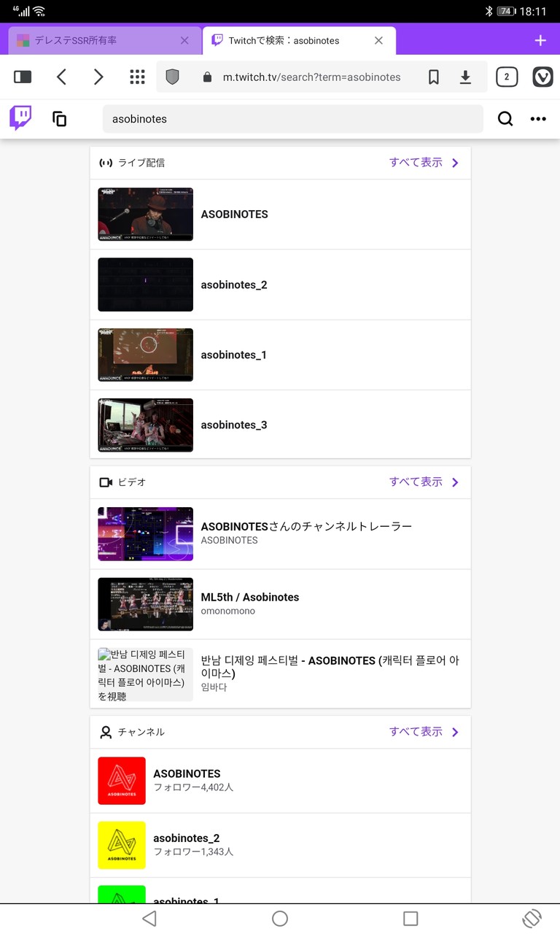Show all results for チャンネル

click(416, 732)
